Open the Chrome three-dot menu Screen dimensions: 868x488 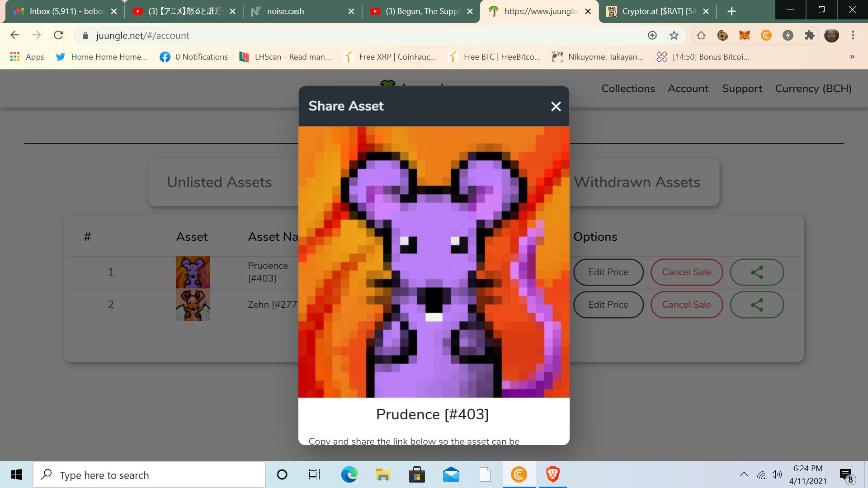click(x=853, y=35)
